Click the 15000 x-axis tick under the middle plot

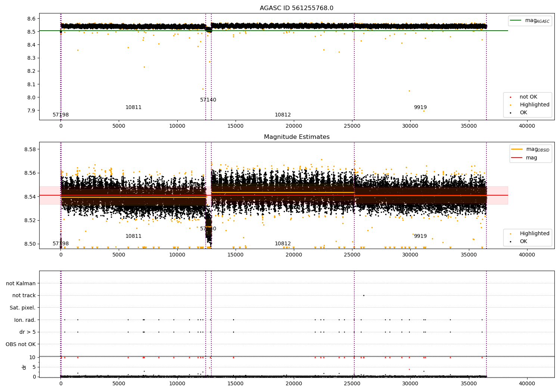tap(236, 255)
